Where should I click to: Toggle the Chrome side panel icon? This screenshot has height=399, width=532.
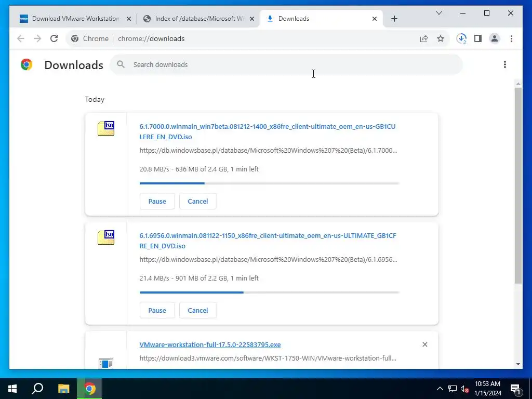point(478,38)
